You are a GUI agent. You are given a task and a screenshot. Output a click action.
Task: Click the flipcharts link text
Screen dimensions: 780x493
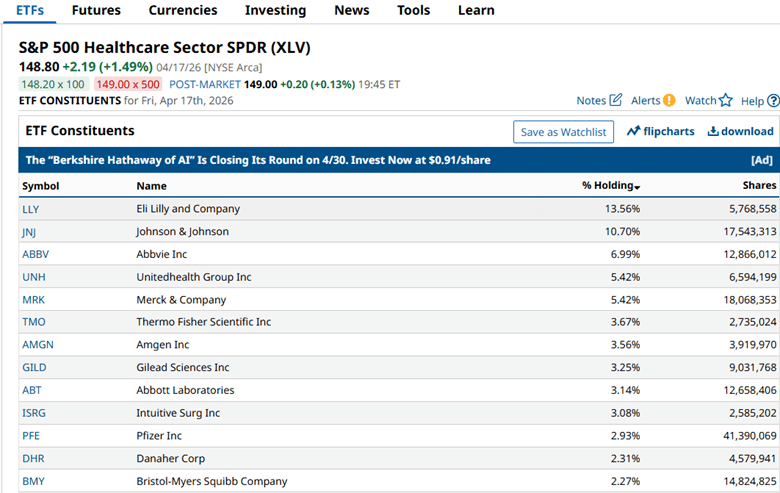pos(669,131)
